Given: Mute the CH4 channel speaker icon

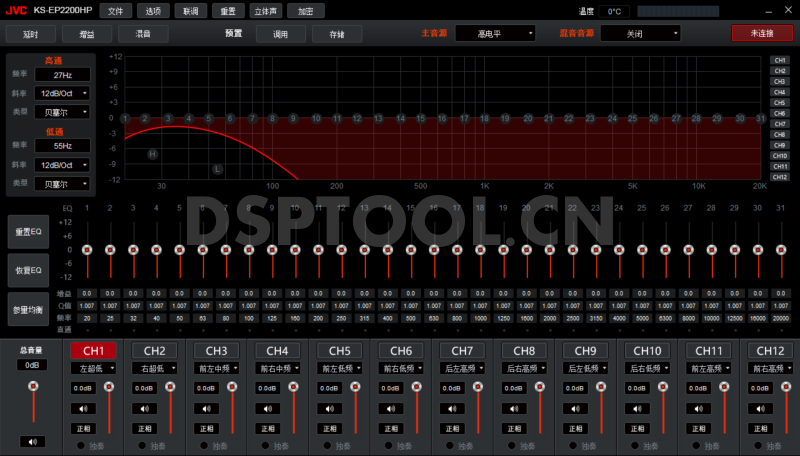Looking at the screenshot, I should tap(270, 408).
